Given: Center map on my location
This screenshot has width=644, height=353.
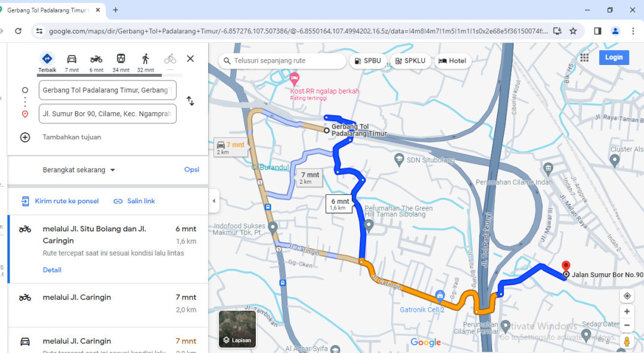Looking at the screenshot, I should point(627,296).
